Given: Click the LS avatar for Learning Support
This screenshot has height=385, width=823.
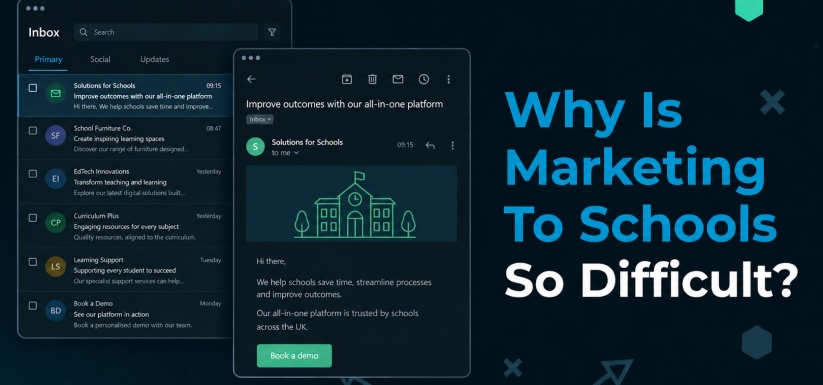Looking at the screenshot, I should pyautogui.click(x=56, y=266).
